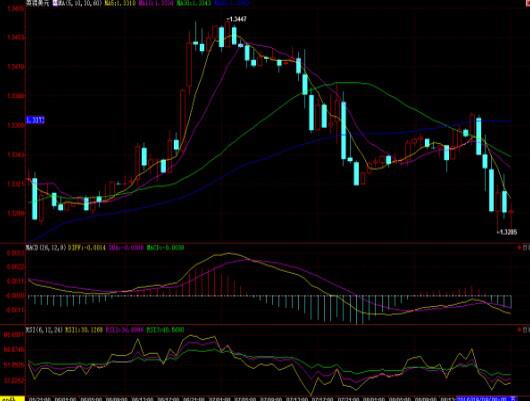Click the yellow RSI1 value in RSI legend
530x401 pixels.
click(84, 329)
